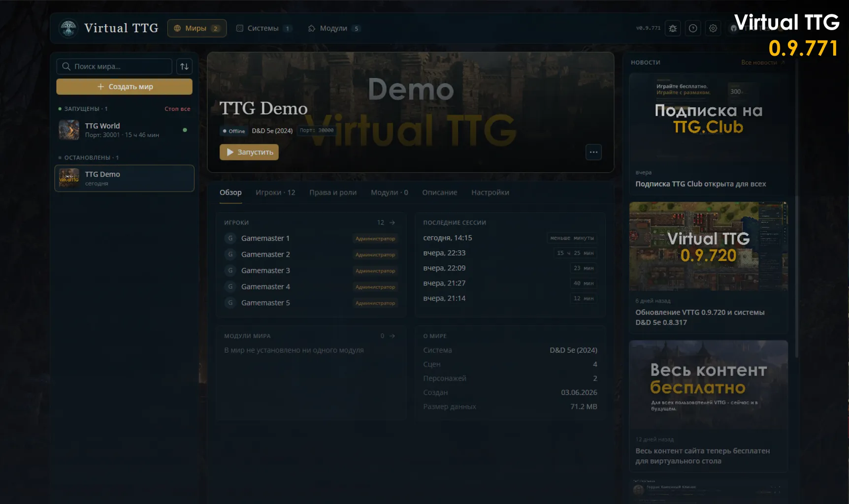Click the Gamemaster 5 avatar circle
849x504 pixels.
coord(230,303)
